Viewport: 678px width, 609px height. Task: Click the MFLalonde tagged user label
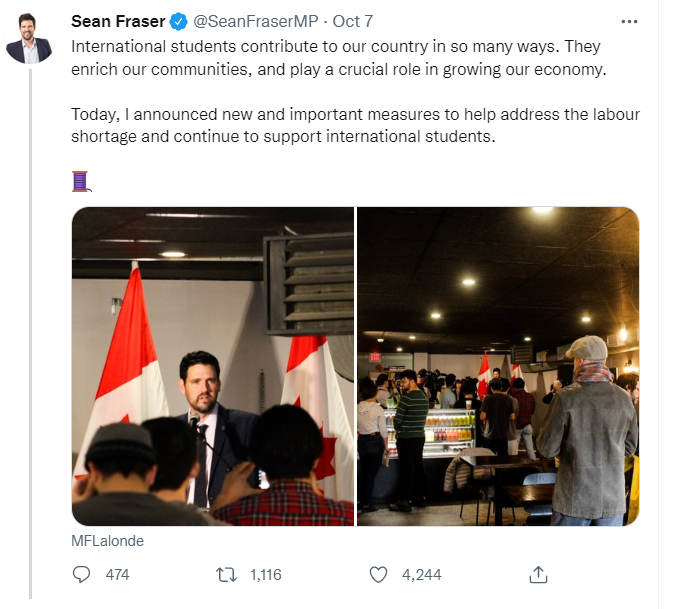tap(107, 541)
